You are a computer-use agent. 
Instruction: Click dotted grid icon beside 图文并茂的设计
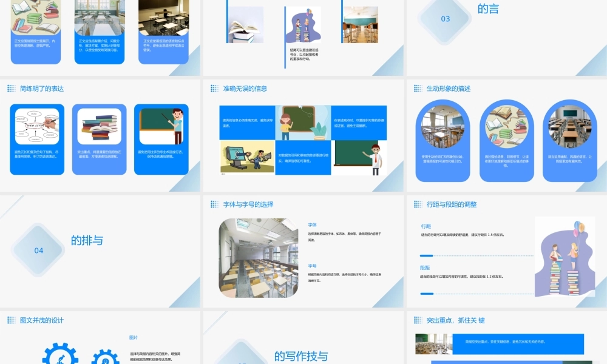click(x=11, y=320)
